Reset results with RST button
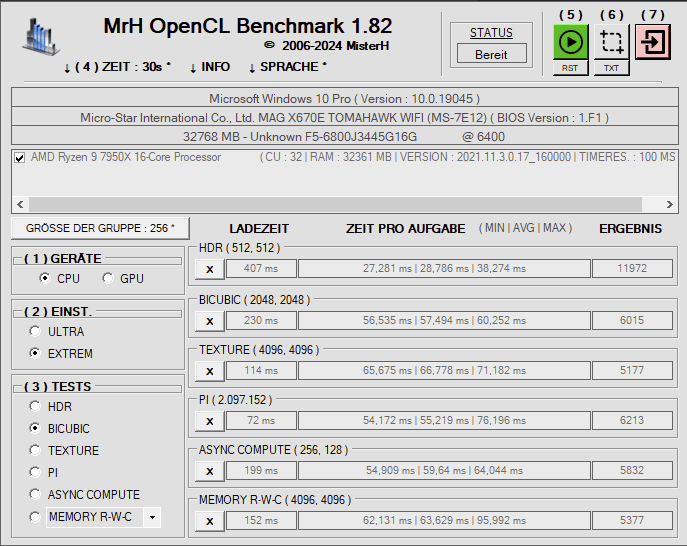 point(570,68)
